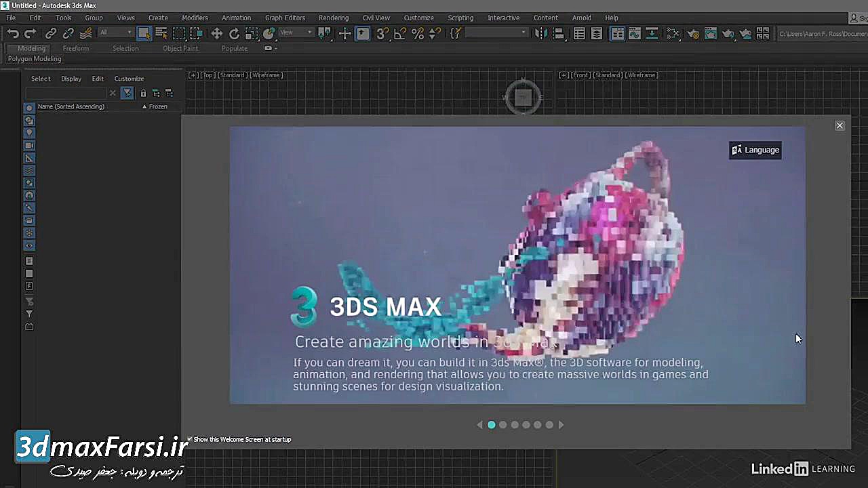Image resolution: width=868 pixels, height=488 pixels.
Task: Click the Mirror tool icon
Action: pyautogui.click(x=541, y=33)
